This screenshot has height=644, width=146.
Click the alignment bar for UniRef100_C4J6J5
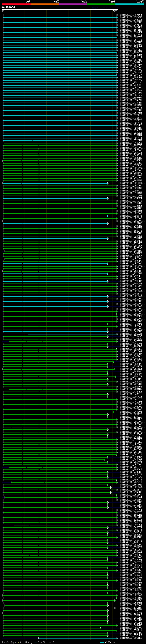click(60, 25)
